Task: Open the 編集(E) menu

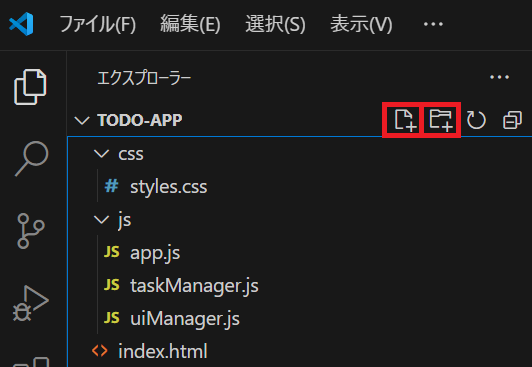Action: tap(190, 24)
